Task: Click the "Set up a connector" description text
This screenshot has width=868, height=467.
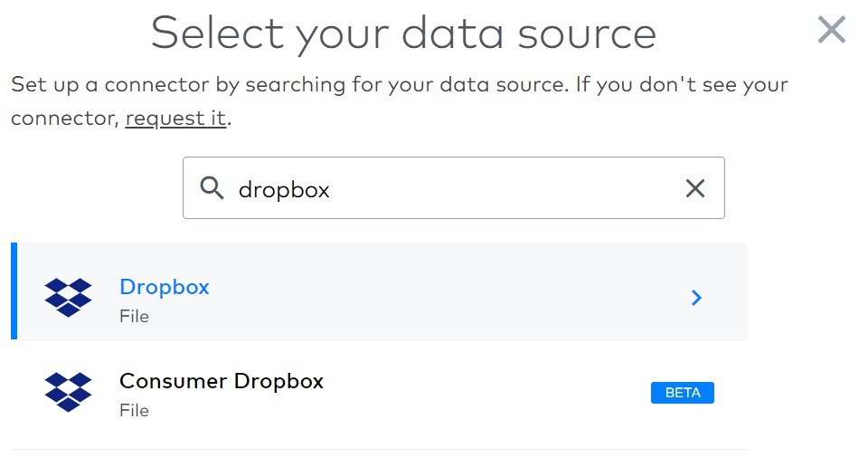Action: tap(399, 100)
